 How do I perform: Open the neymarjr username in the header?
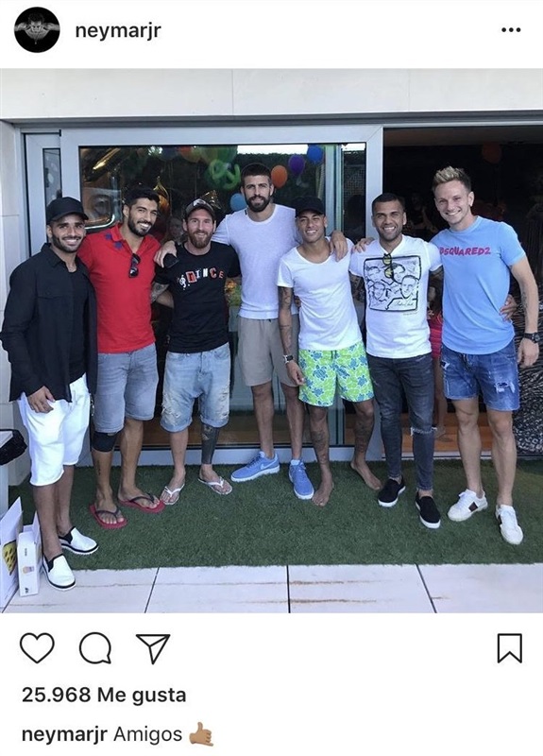118,31
